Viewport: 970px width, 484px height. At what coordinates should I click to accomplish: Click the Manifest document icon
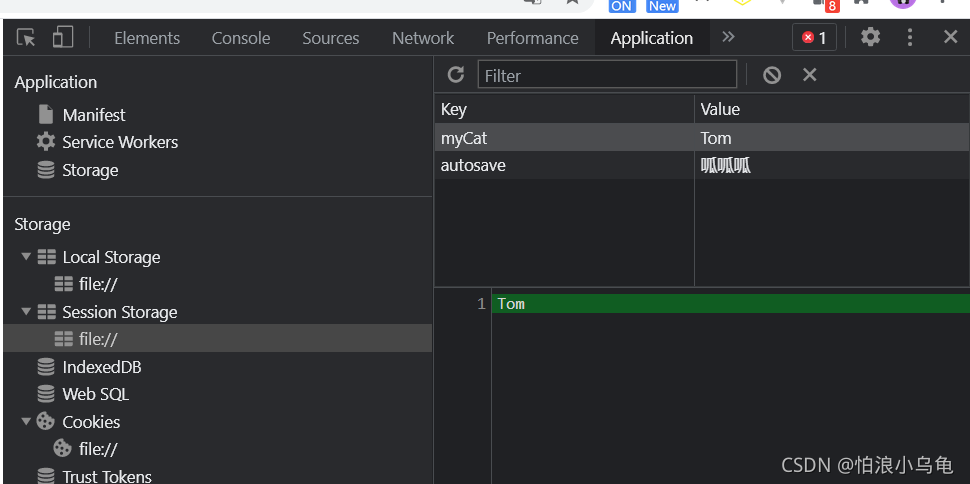click(46, 114)
